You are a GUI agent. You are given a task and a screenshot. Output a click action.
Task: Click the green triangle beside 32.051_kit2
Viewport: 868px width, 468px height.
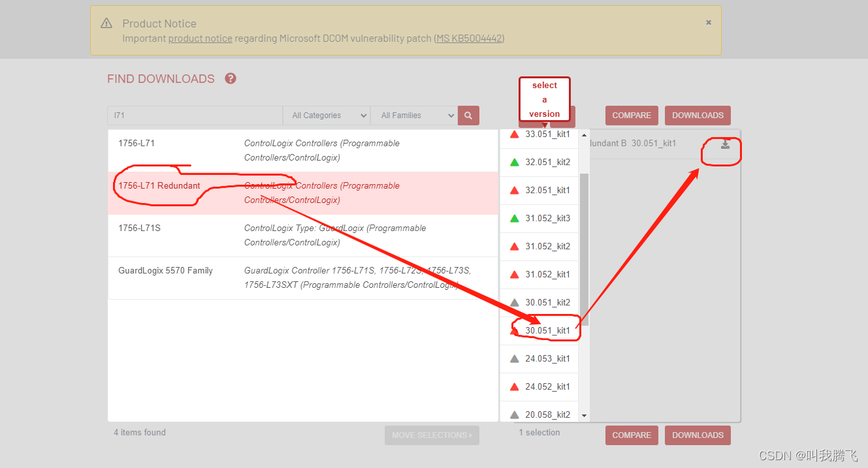[515, 163]
